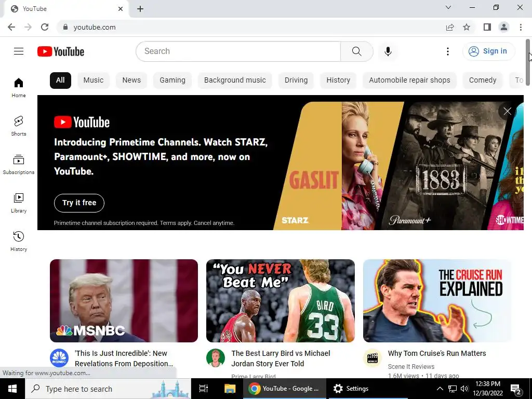Open the Scene It Reviews channel link
The height and width of the screenshot is (399, 532).
pyautogui.click(x=411, y=366)
